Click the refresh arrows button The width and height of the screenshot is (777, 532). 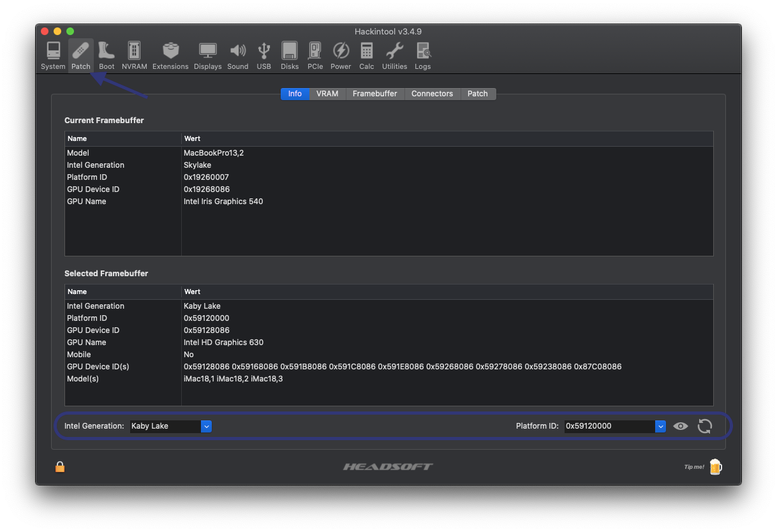(704, 426)
